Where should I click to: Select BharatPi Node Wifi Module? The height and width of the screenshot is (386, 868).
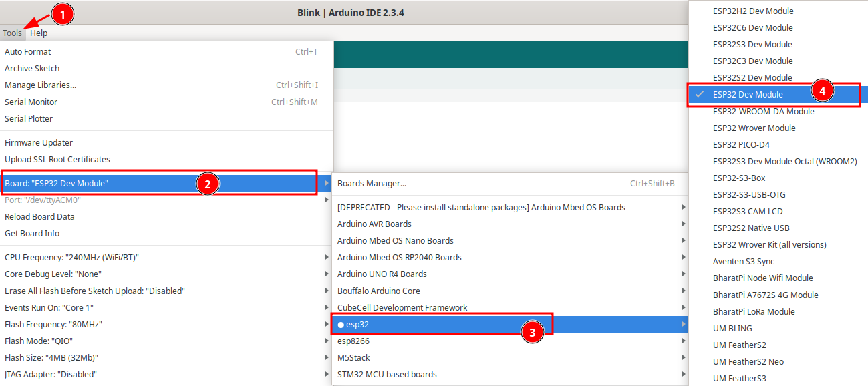(778, 278)
